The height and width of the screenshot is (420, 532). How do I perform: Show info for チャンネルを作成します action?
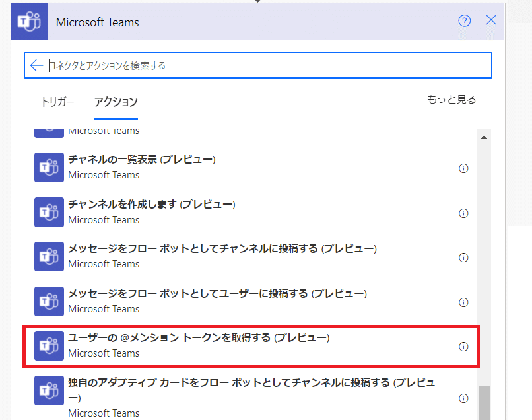pos(463,213)
